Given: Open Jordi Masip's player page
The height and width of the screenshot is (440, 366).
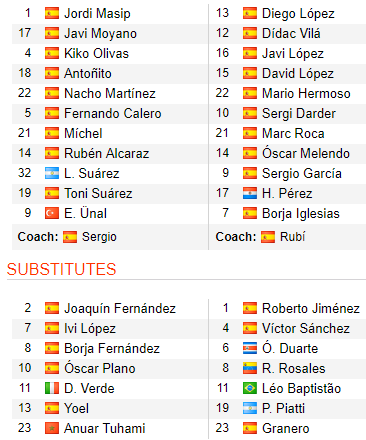Looking at the screenshot, I should (97, 14).
